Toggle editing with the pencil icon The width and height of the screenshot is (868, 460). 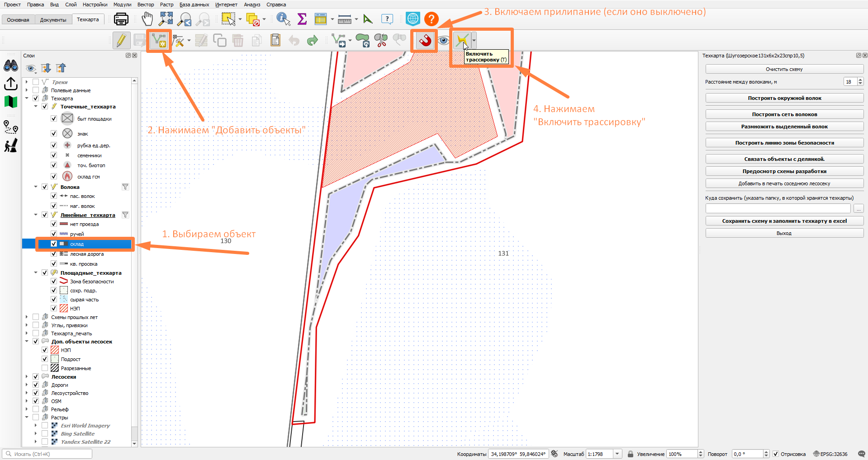[121, 40]
